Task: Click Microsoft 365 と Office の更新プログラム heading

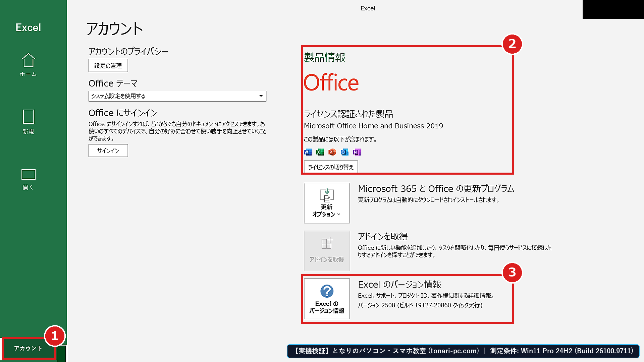Action: click(x=436, y=189)
